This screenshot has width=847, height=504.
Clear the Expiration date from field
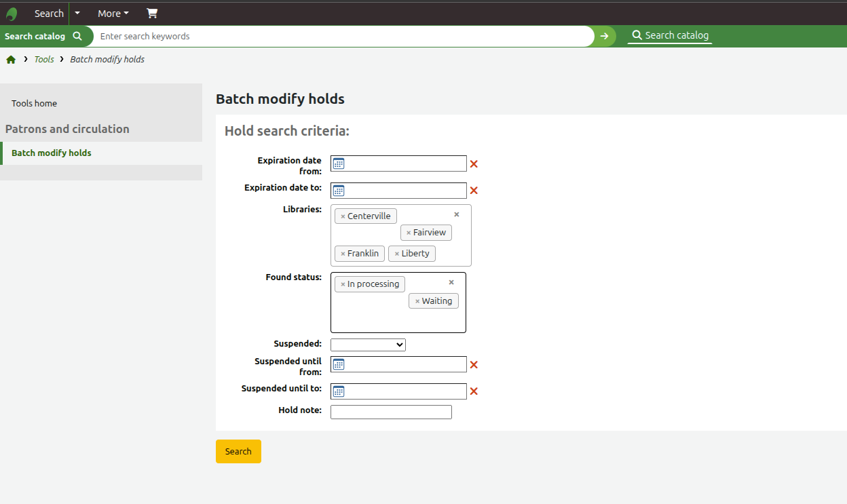pyautogui.click(x=474, y=164)
